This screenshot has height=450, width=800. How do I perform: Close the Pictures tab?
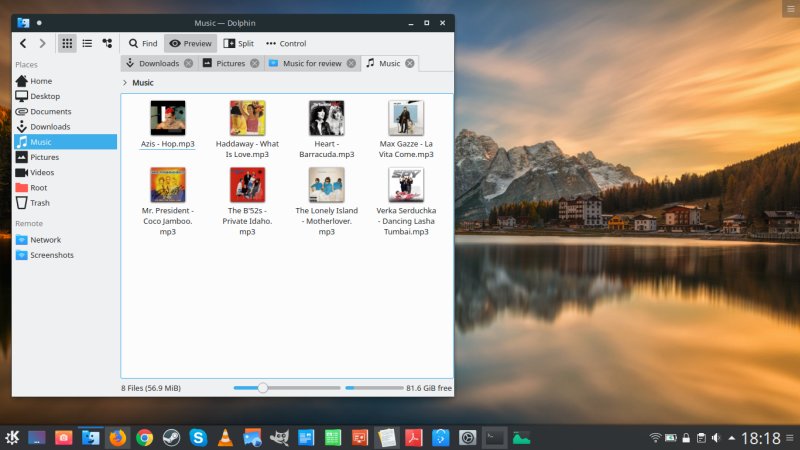[255, 63]
